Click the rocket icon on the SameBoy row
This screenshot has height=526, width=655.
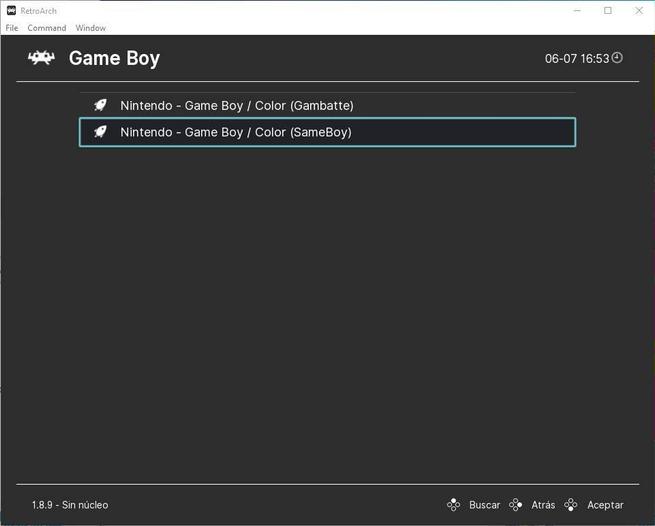coord(100,132)
